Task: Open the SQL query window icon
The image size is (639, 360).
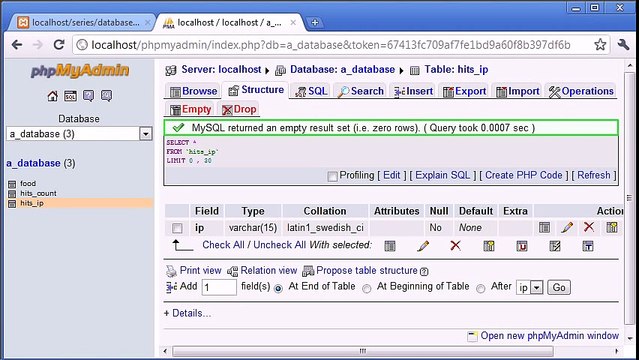Action: 71,96
